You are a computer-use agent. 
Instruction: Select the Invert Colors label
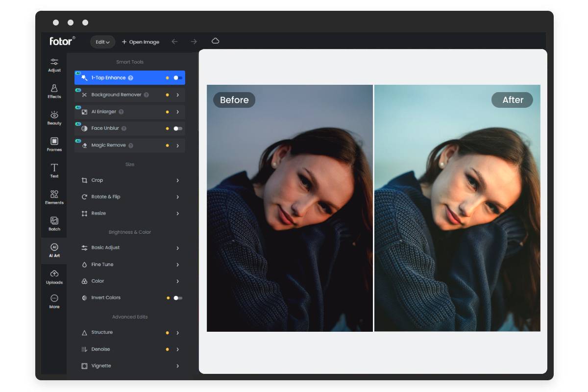tap(106, 298)
